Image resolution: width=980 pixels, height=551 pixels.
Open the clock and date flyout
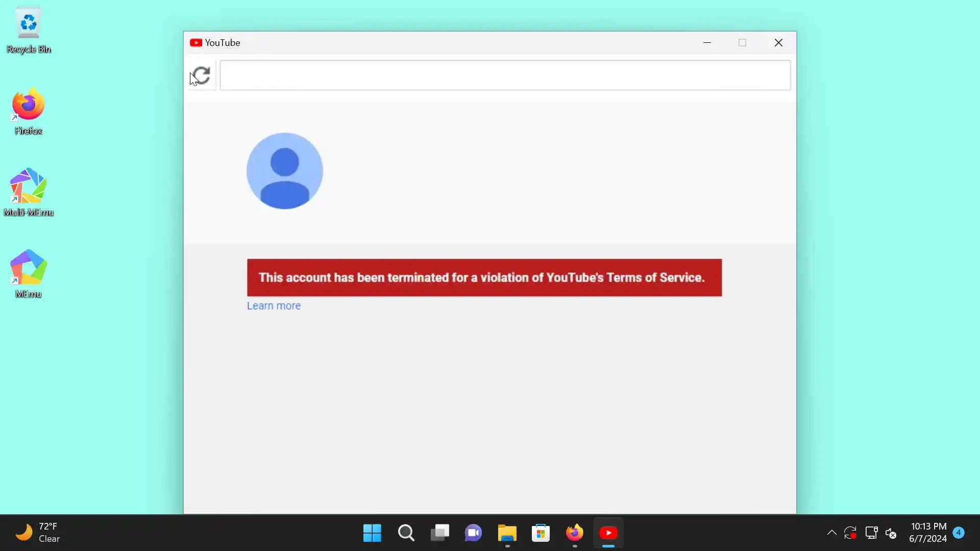(927, 533)
